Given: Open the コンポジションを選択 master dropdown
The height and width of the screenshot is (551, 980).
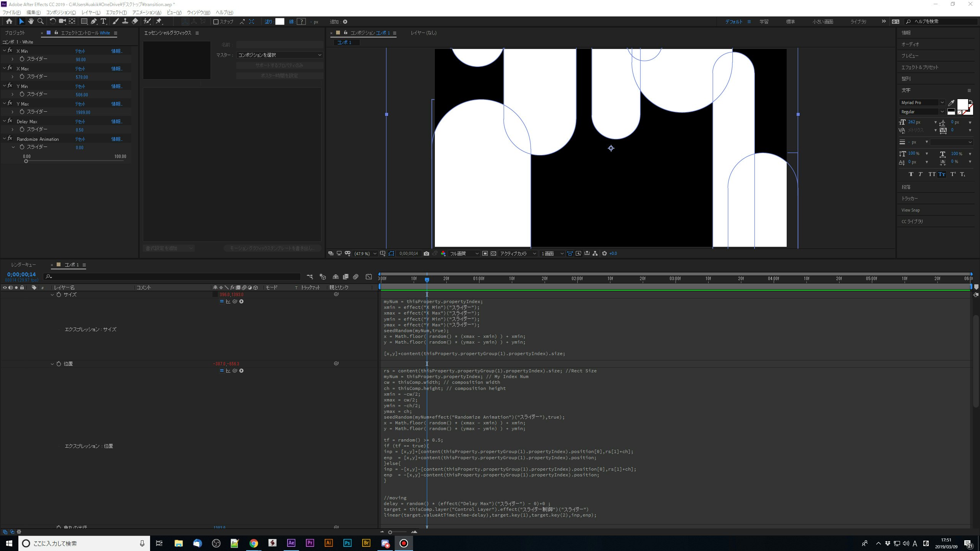Looking at the screenshot, I should pos(279,55).
